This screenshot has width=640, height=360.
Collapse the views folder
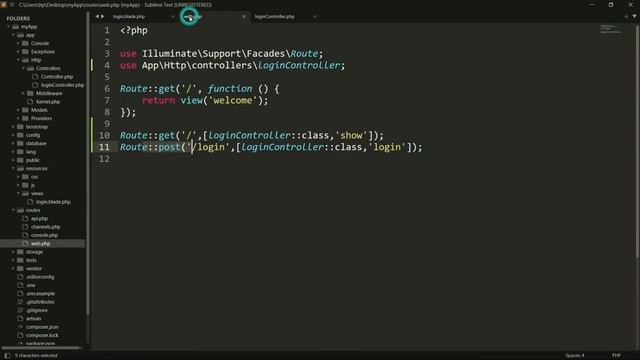click(18, 193)
